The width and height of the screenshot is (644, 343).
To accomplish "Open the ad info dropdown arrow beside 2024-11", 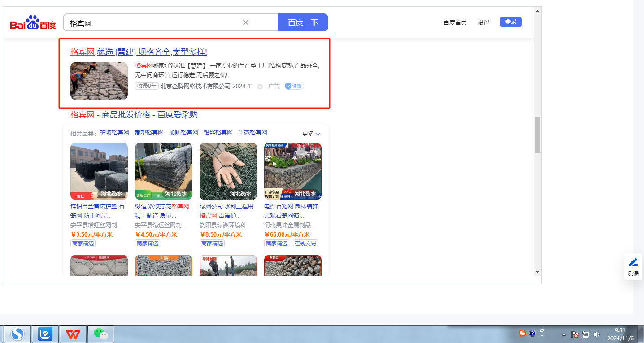I will pyautogui.click(x=260, y=87).
